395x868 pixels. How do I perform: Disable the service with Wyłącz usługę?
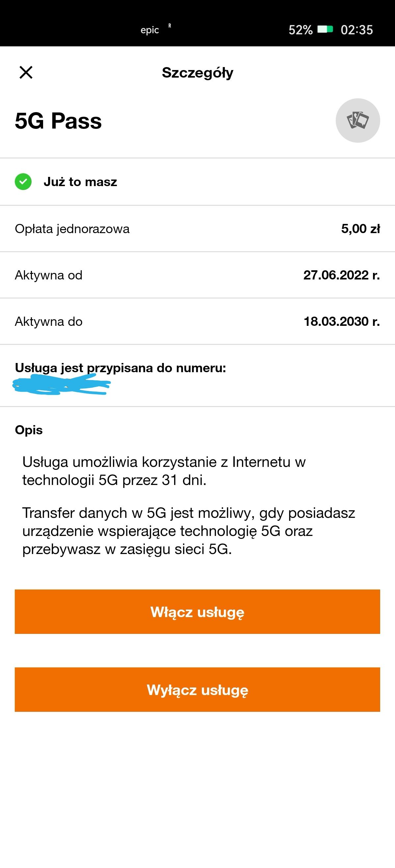197,690
